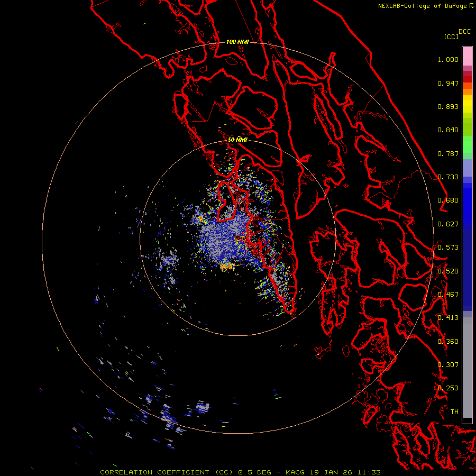Click the 0.413 scale value
This screenshot has height=476, width=476.
(x=448, y=318)
